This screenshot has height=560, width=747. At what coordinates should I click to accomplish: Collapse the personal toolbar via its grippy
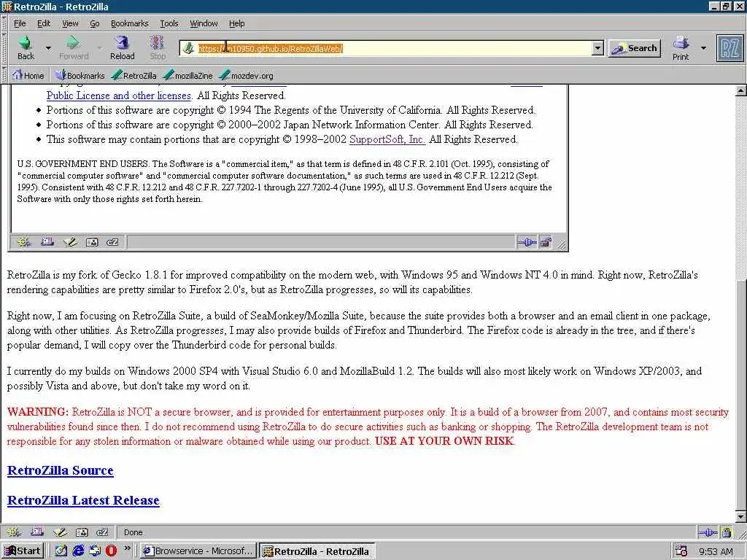click(4, 75)
